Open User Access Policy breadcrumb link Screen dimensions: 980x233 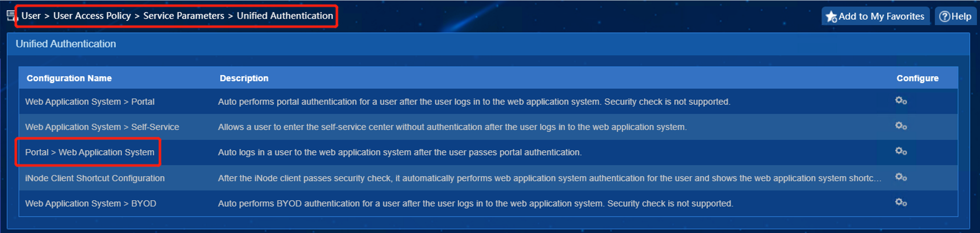pyautogui.click(x=92, y=16)
